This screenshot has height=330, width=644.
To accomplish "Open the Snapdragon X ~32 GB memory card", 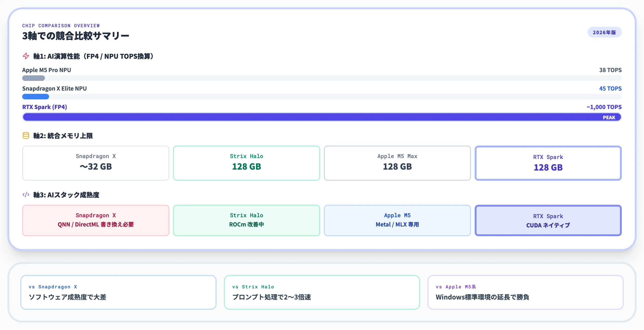I will pos(96,163).
